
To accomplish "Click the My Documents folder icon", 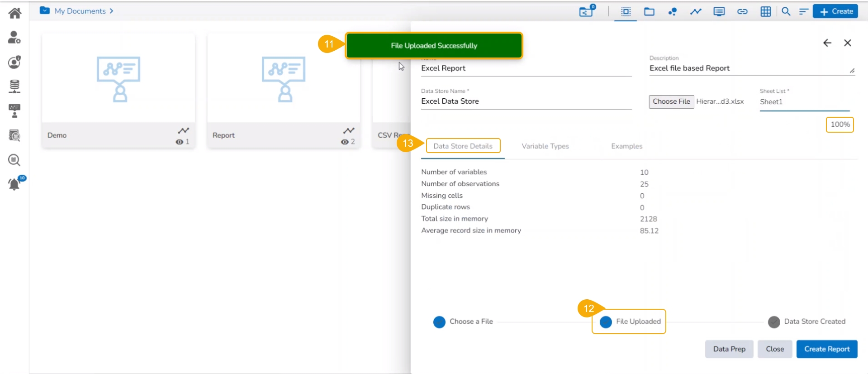I will (45, 10).
